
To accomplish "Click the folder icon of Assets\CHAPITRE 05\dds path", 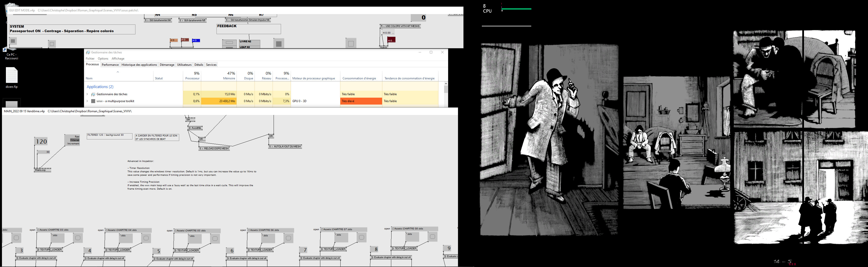I will [x=175, y=231].
